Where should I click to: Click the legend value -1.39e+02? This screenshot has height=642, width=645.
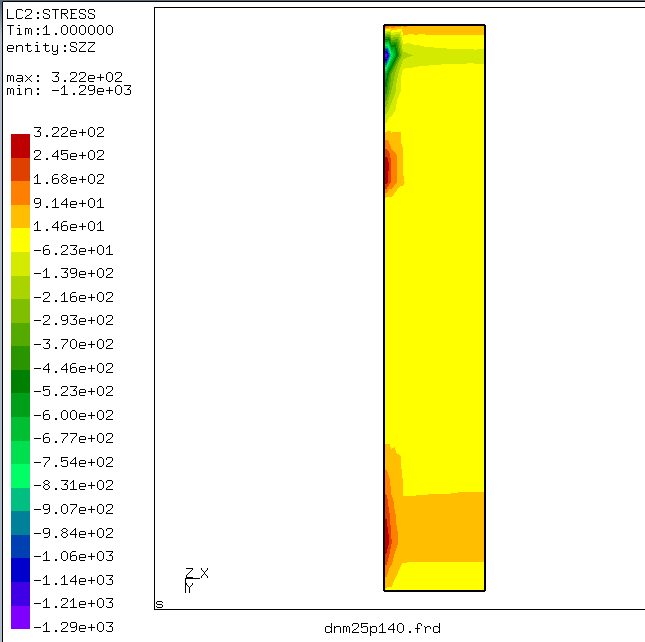[73, 273]
